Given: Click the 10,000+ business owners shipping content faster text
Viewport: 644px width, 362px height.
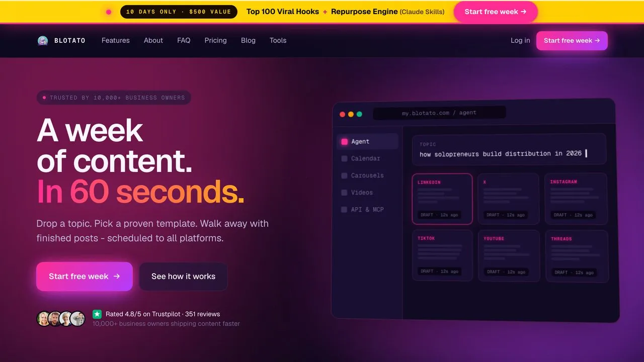Looking at the screenshot, I should (166, 324).
